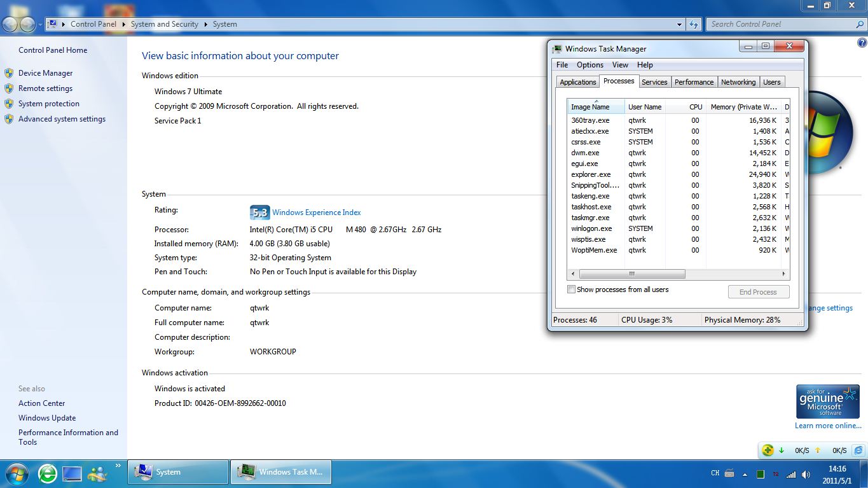Open Device Manager from the left pane

click(x=45, y=73)
